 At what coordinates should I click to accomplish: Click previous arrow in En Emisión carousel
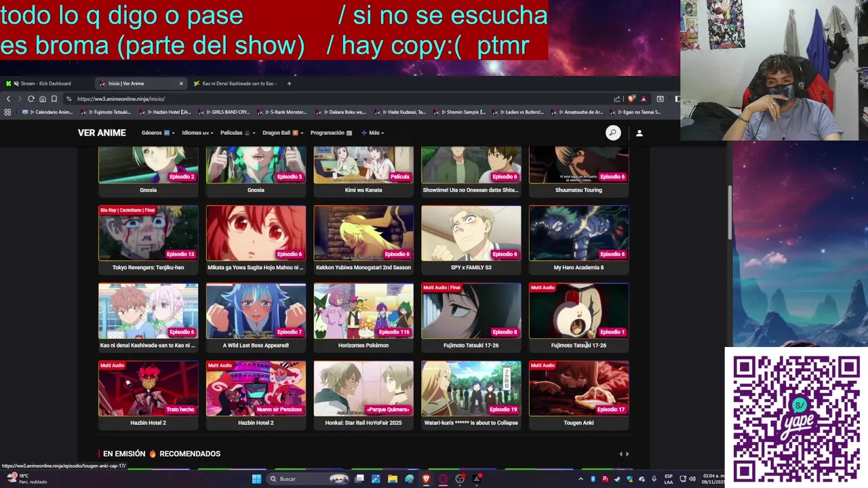tap(620, 454)
